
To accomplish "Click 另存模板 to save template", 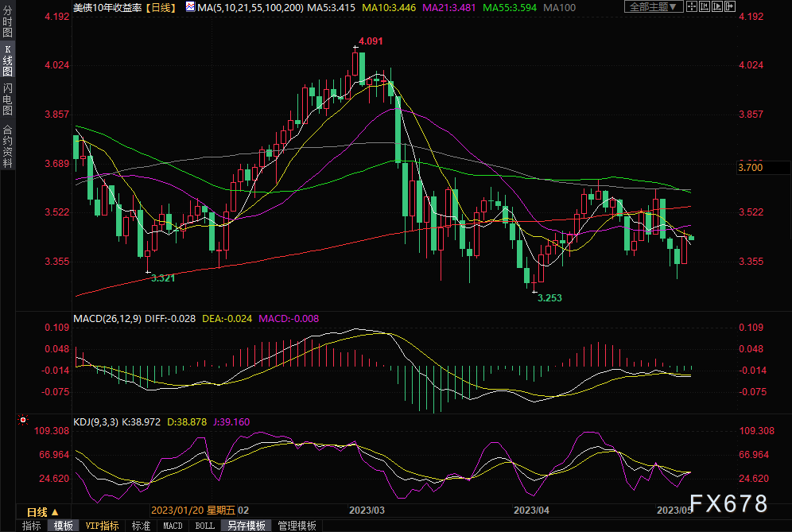I will (247, 526).
